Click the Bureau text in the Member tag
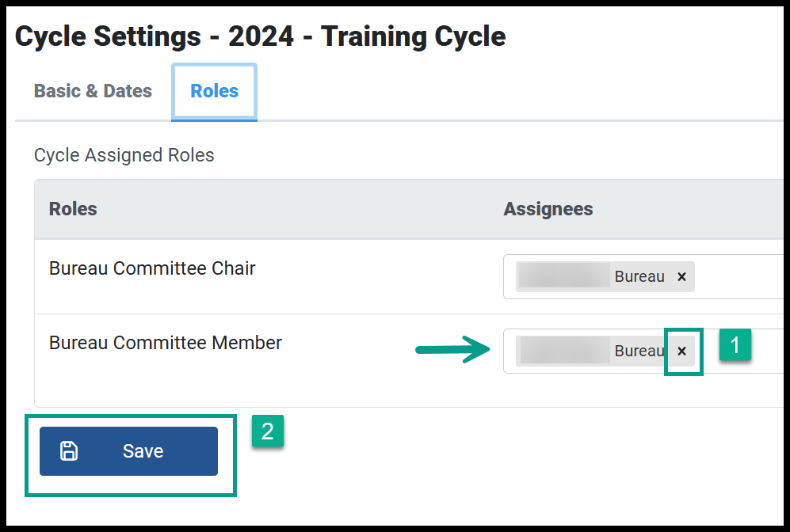 point(639,350)
